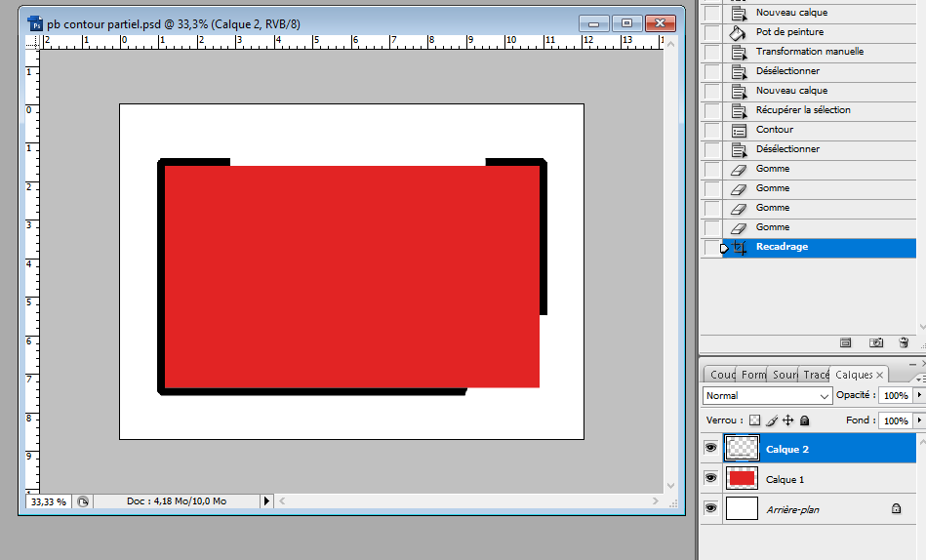Screen dimensions: 926x560
Task: Open the Normal blend mode dropdown
Action: click(x=767, y=396)
